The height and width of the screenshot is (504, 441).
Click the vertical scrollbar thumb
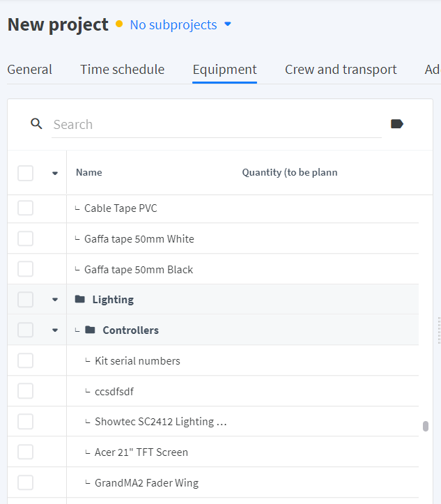point(426,426)
